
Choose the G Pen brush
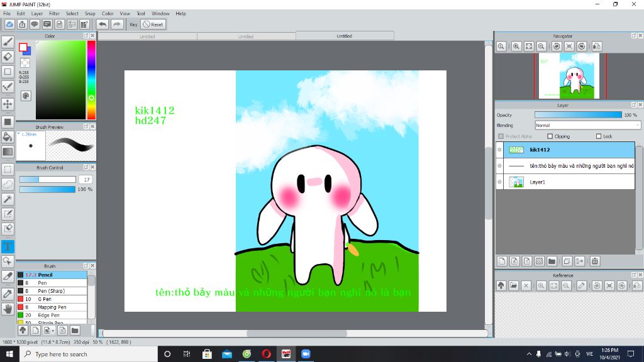52,299
